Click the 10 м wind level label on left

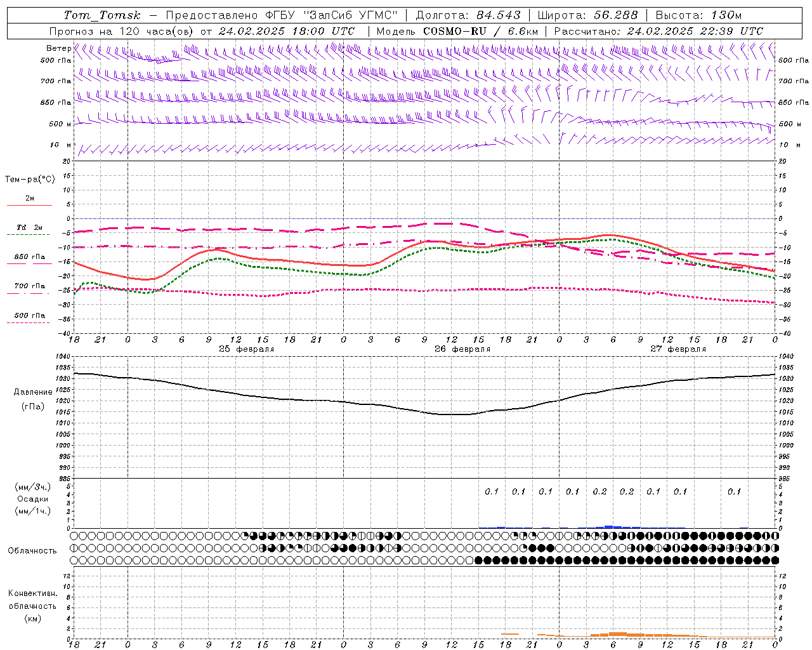[60, 145]
